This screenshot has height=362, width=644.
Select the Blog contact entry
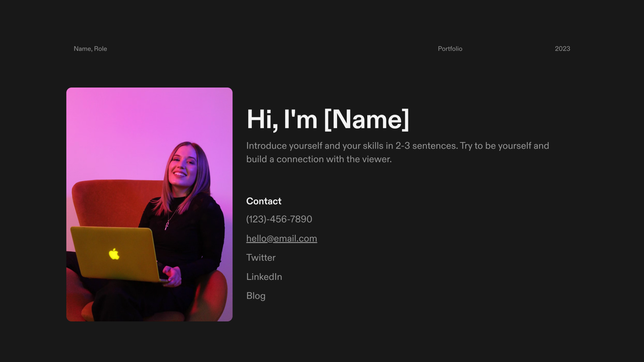pos(256,296)
